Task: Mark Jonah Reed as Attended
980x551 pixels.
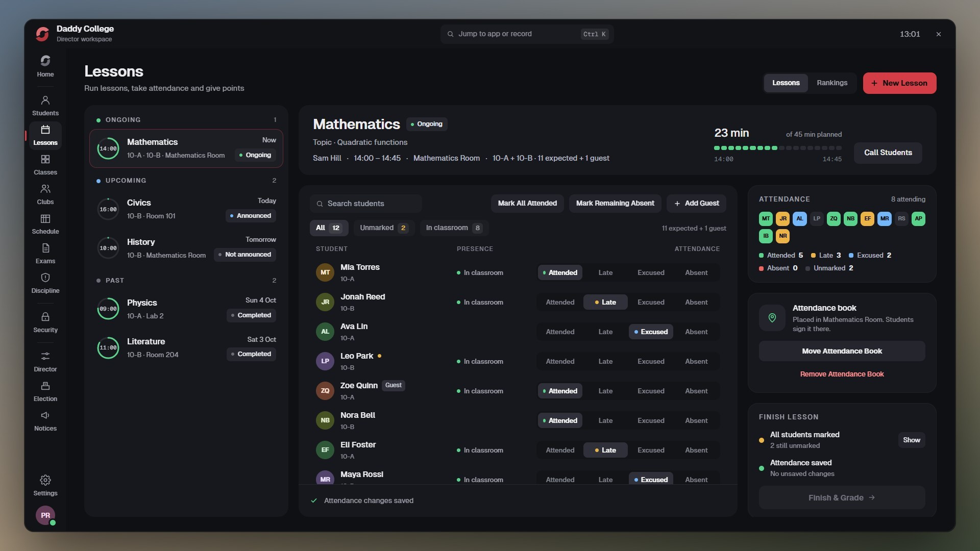Action: pos(560,303)
